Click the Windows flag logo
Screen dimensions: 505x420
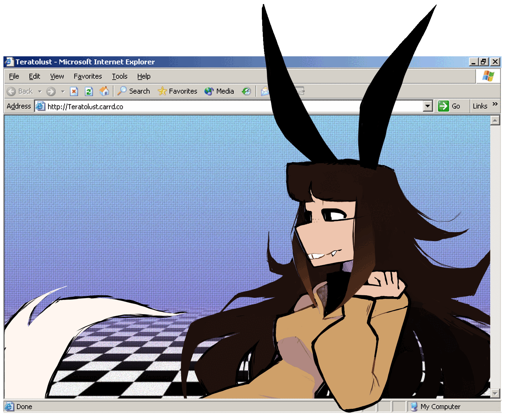point(488,76)
